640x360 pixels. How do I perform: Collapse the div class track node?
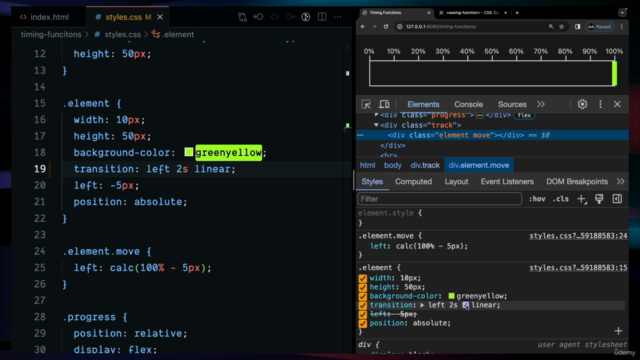(x=376, y=125)
